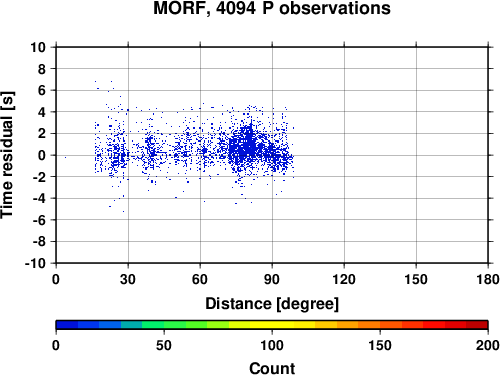Click the 'Time residual [s]' axis label
Image resolution: width=500 pixels, height=375 pixels.
(x=7, y=155)
